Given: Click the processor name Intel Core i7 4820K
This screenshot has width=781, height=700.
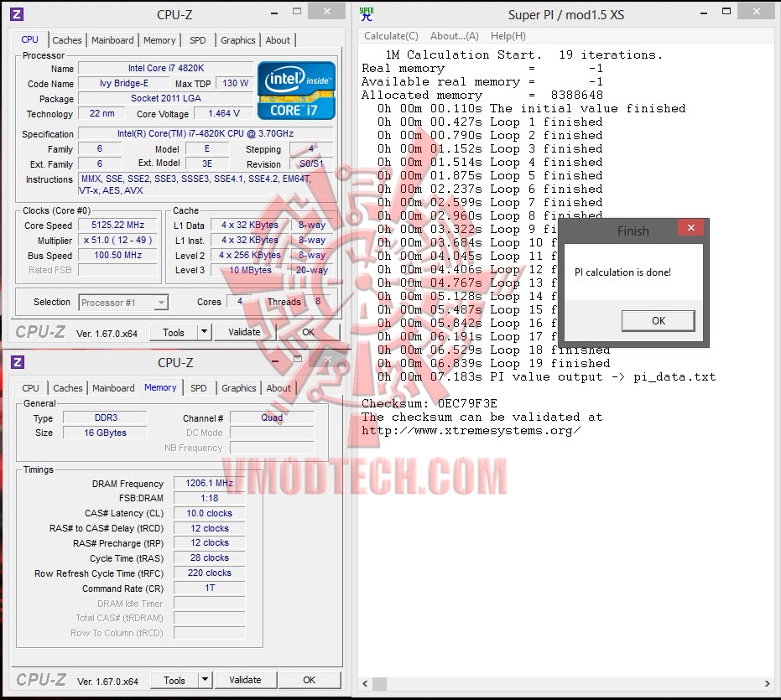Looking at the screenshot, I should tap(166, 68).
